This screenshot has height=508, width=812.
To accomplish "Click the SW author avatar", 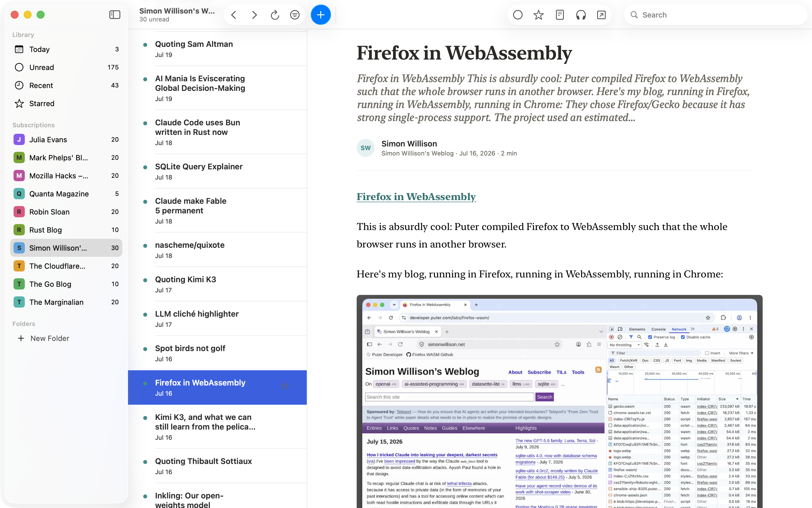I will [x=366, y=148].
